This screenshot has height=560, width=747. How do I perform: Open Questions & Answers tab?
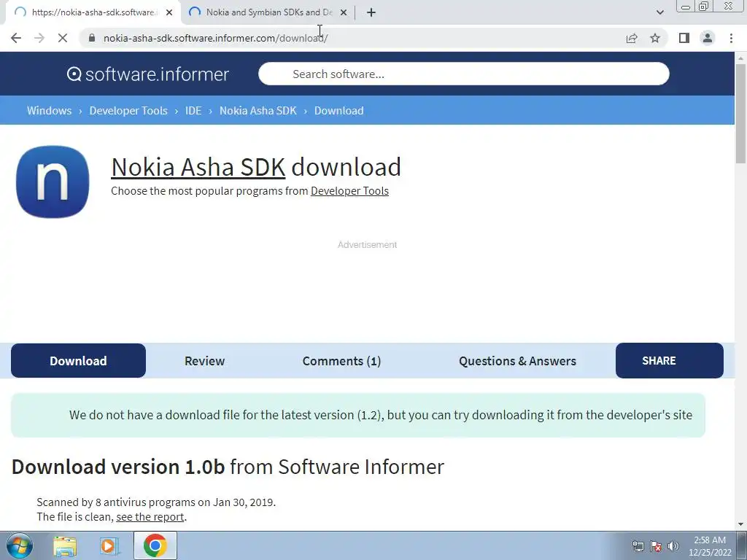tap(517, 360)
